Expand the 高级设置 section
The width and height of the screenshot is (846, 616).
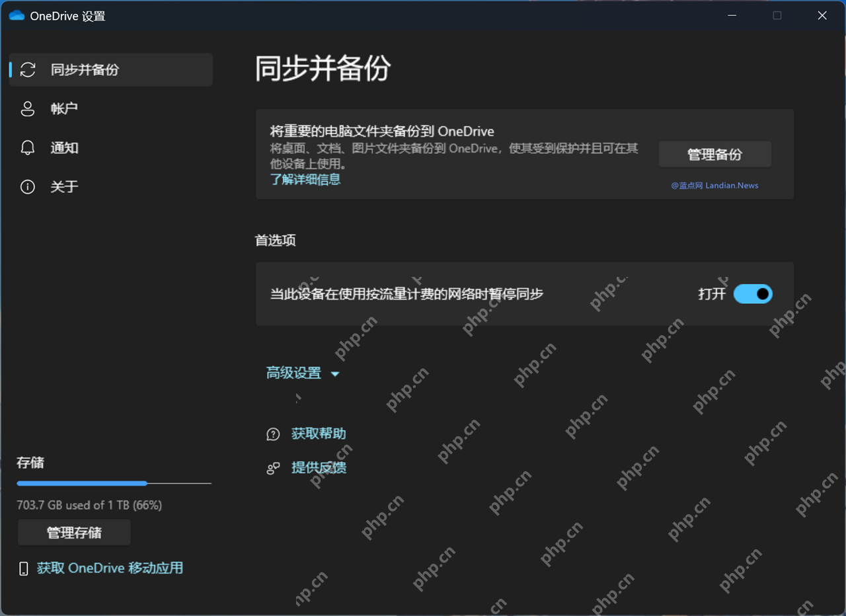(303, 373)
